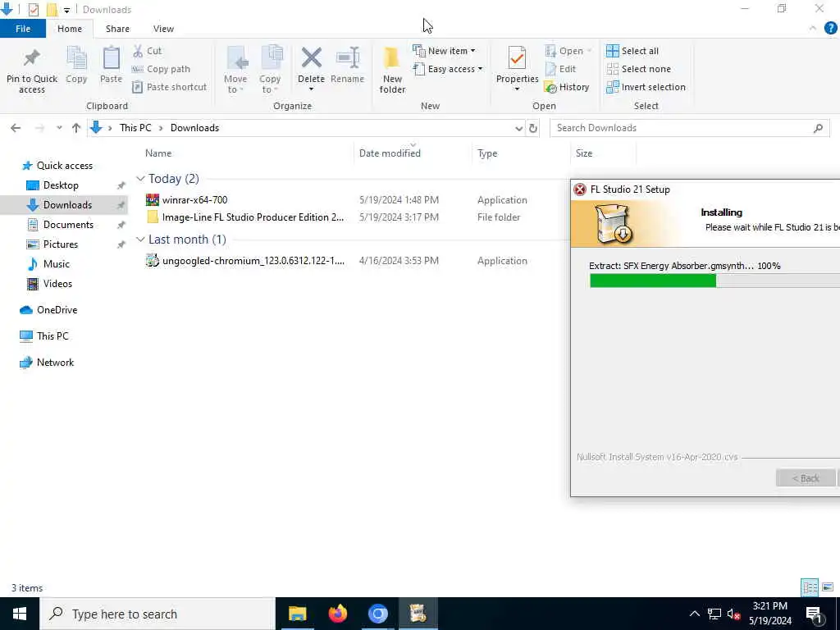The image size is (840, 630).
Task: Choose Paste shortcut in the ribbon
Action: (170, 87)
